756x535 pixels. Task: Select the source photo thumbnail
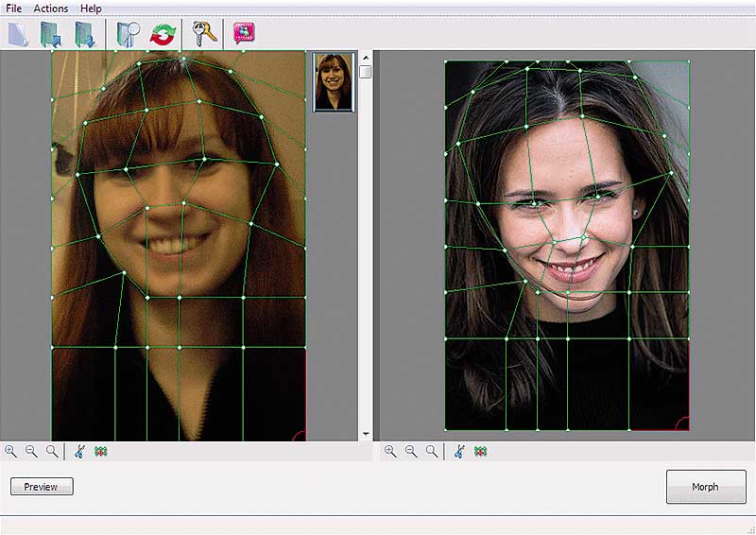coord(334,82)
